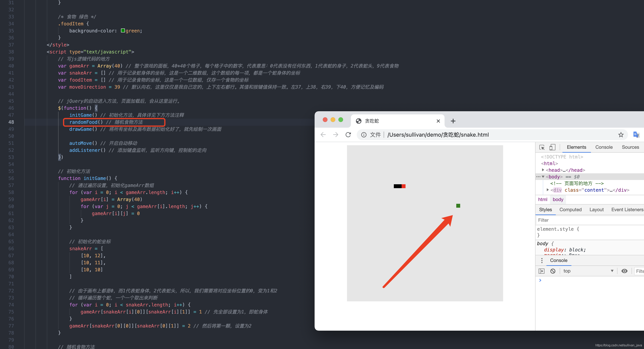Viewport: 644px width, 349px height.
Task: Click the body element three-dots actions
Action: 538,177
